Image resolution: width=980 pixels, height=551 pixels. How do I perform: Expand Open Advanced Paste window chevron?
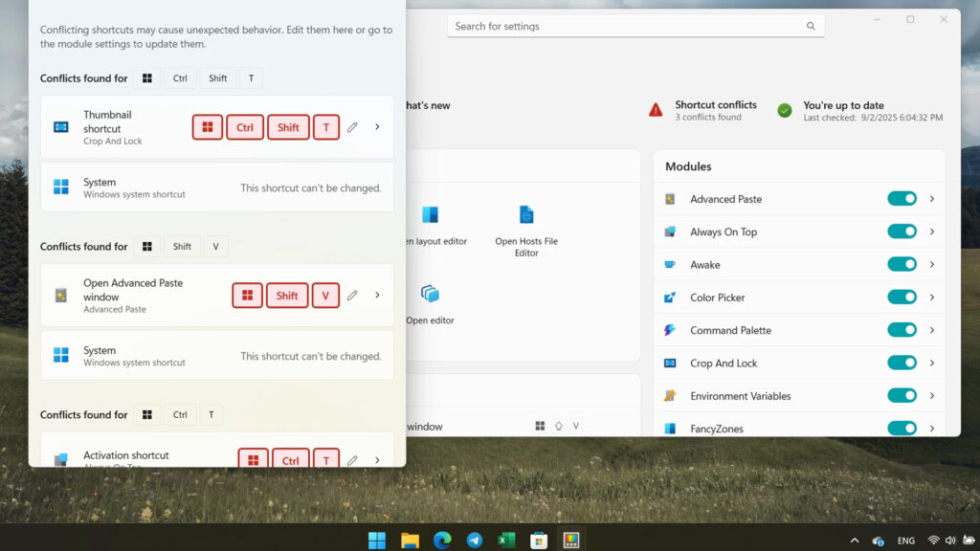tap(377, 296)
